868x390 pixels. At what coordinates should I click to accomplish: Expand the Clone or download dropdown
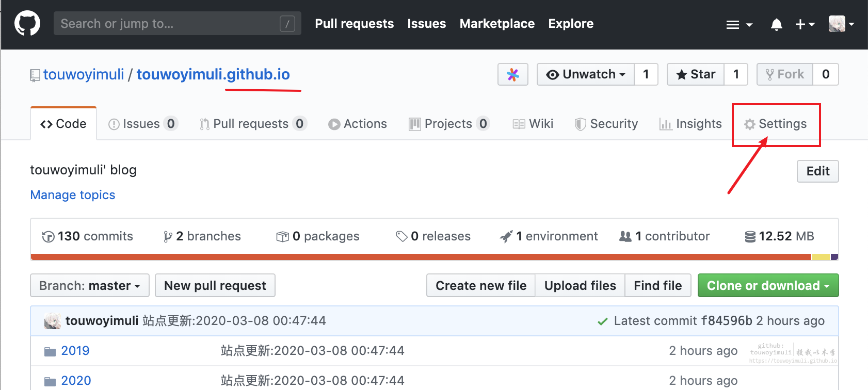pos(768,285)
